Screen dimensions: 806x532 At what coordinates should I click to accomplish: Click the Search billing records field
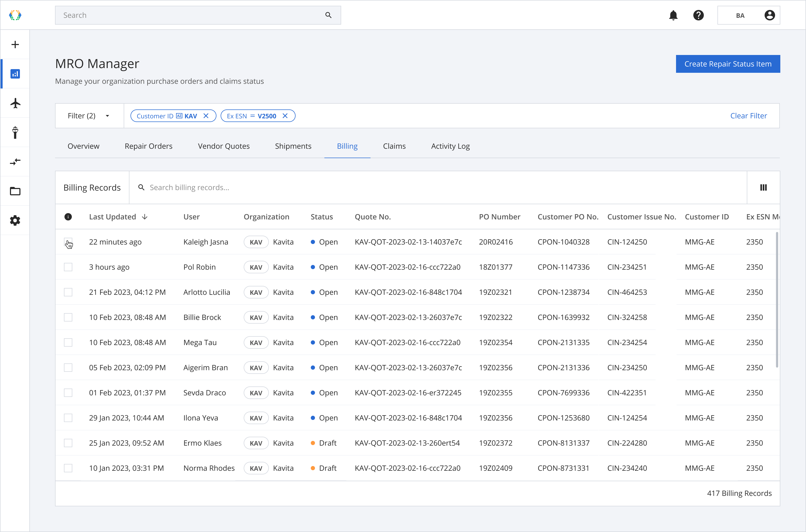(x=438, y=187)
